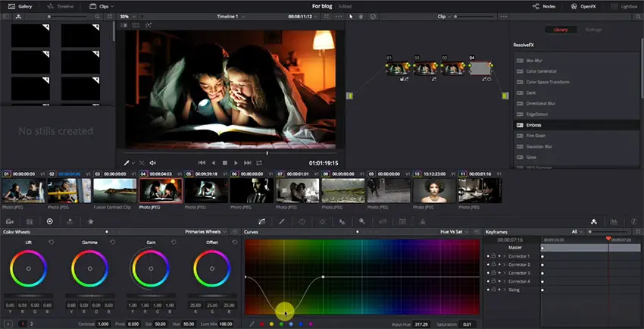Click the gallery search magnifier icon
This screenshot has width=644, height=329.
(97, 17)
